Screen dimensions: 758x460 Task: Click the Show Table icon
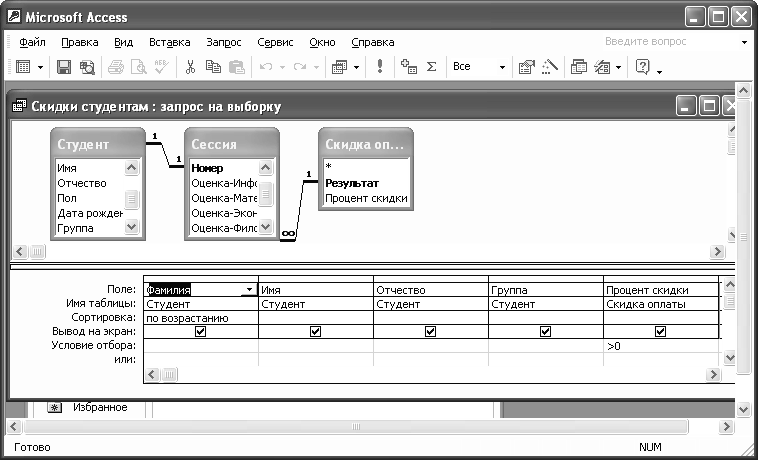coord(408,67)
